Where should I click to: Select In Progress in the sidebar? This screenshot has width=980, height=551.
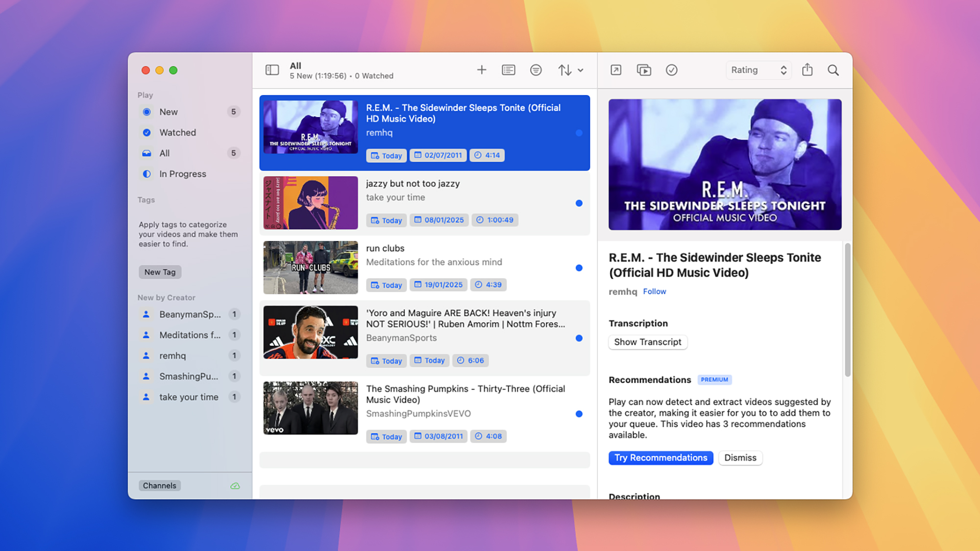tap(182, 174)
